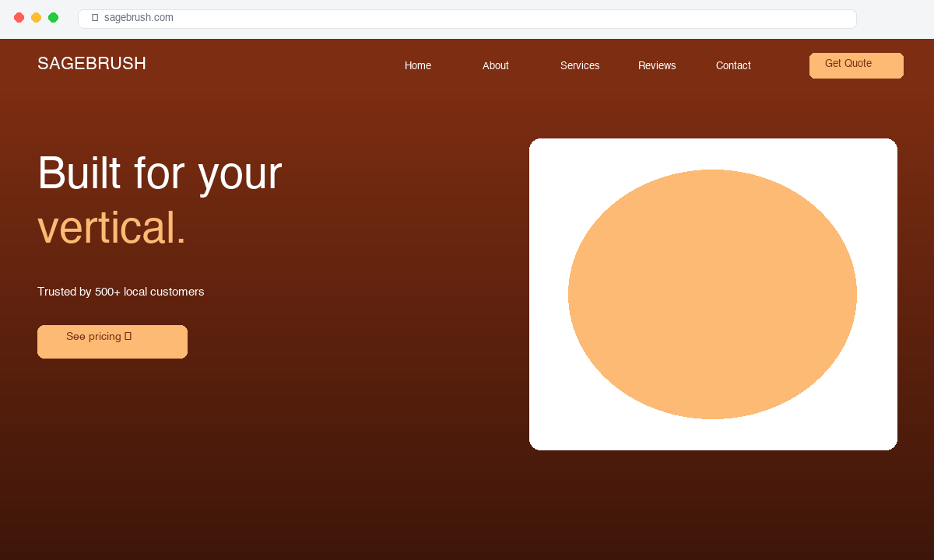The height and width of the screenshot is (560, 934).
Task: Click the arrow glyph inside See pricing
Action: (x=128, y=337)
